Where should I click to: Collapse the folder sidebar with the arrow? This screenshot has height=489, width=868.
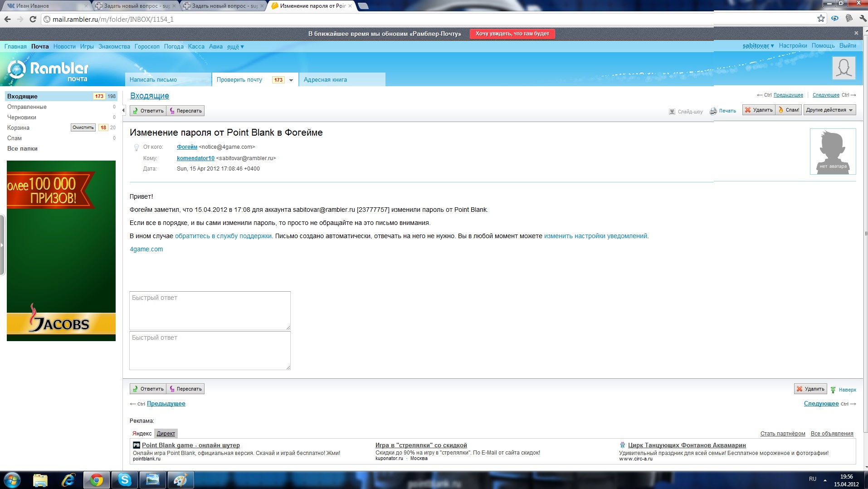click(x=123, y=110)
